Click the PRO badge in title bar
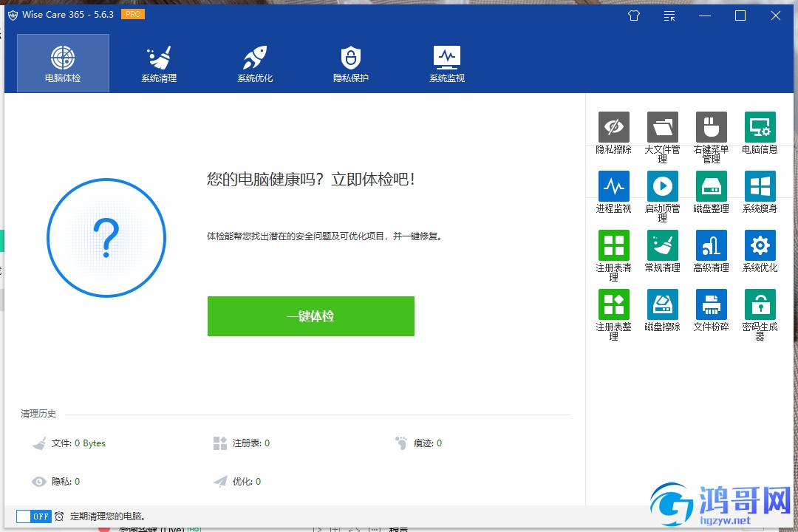This screenshot has width=798, height=532. (133, 14)
